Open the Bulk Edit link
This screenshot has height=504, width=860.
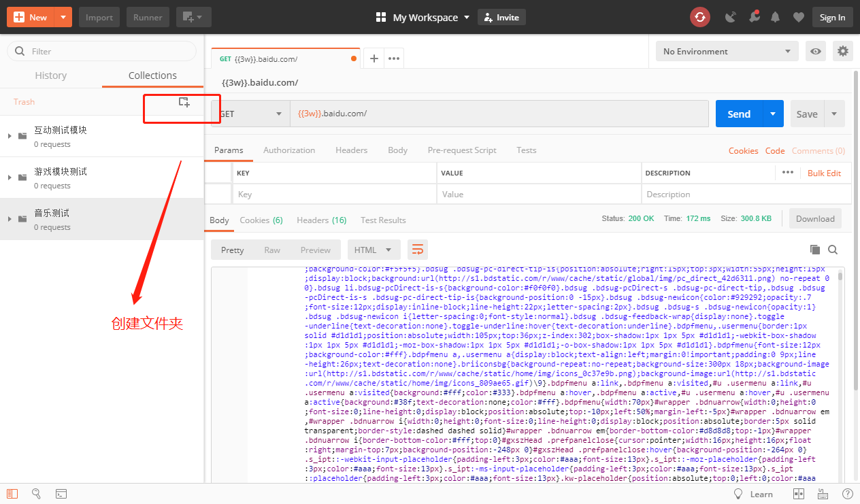coord(824,173)
